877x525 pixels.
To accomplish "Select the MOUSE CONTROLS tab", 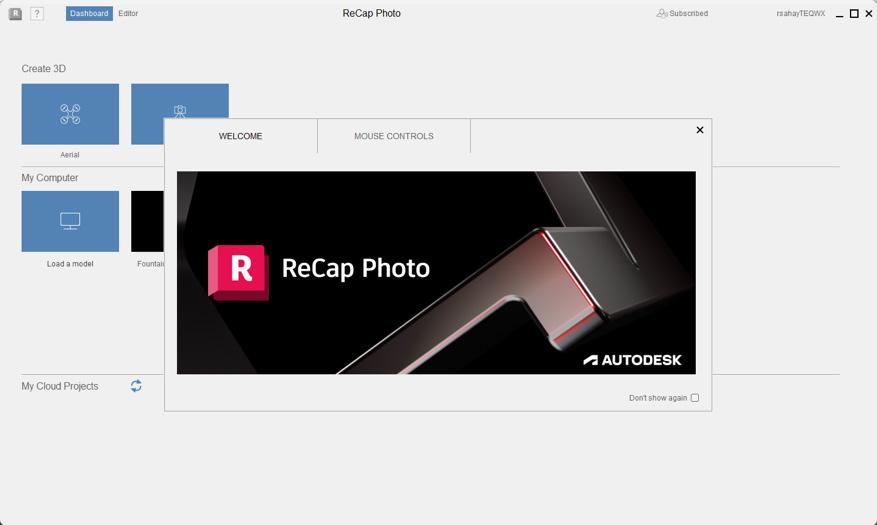I will (x=394, y=136).
